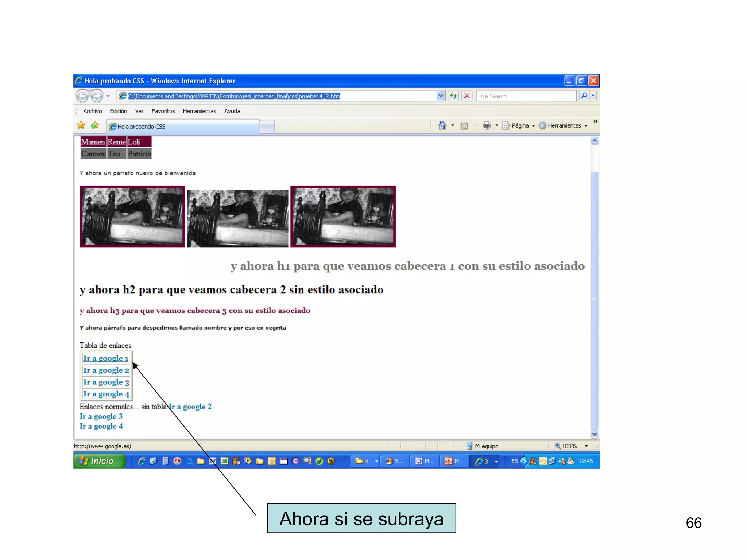The width and height of the screenshot is (747, 560).
Task: Click the Print toolbar icon
Action: point(487,125)
